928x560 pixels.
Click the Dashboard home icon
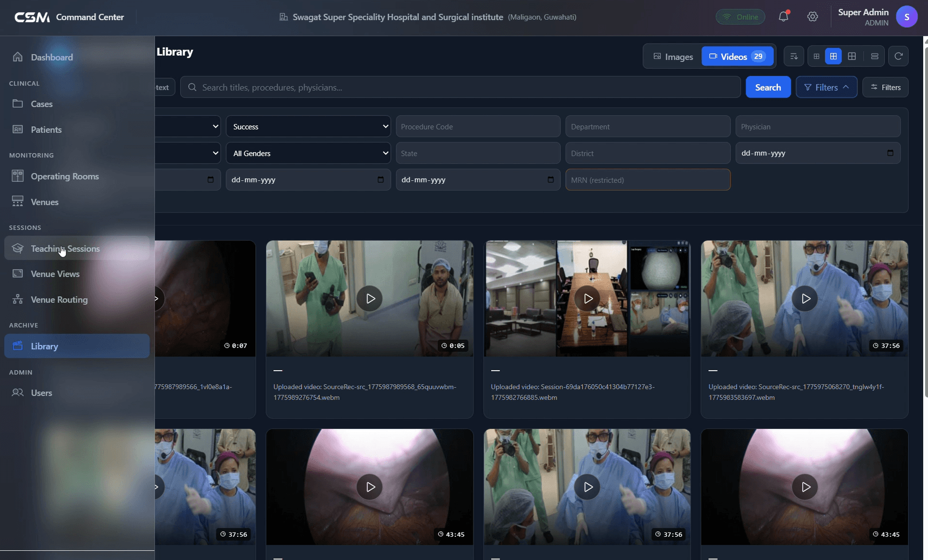coord(18,57)
